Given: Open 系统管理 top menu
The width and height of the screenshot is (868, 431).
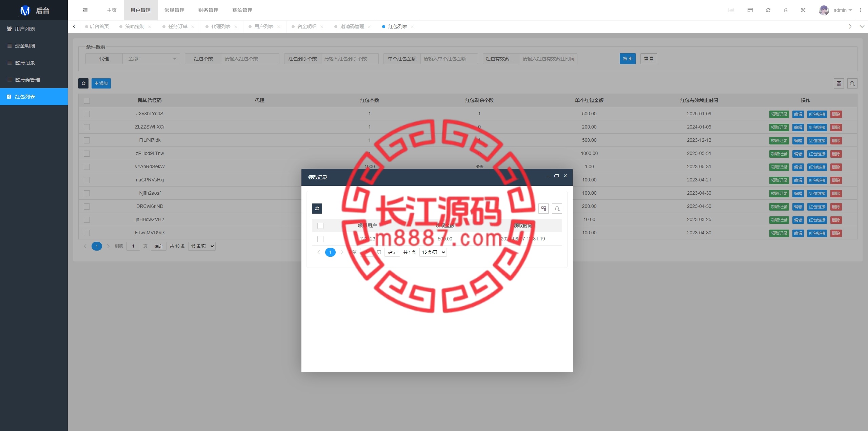Looking at the screenshot, I should pos(242,10).
